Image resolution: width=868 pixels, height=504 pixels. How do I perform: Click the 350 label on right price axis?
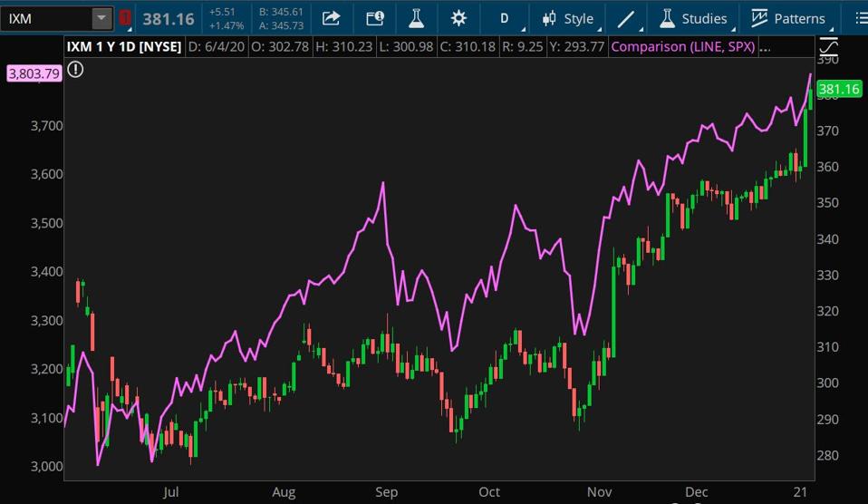[x=827, y=203]
